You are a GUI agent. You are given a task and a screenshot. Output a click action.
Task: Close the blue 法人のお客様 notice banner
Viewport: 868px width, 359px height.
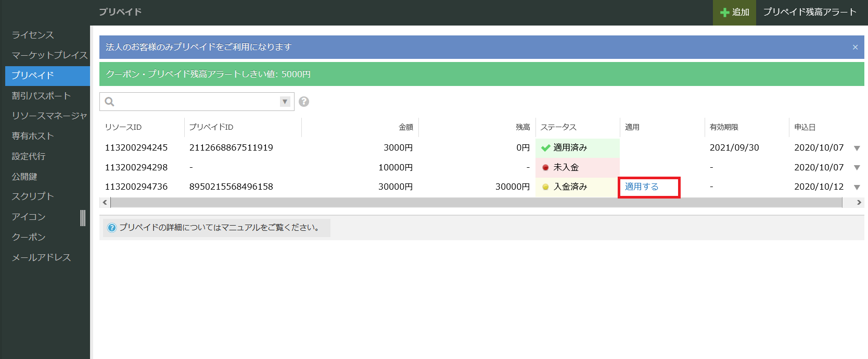(855, 47)
